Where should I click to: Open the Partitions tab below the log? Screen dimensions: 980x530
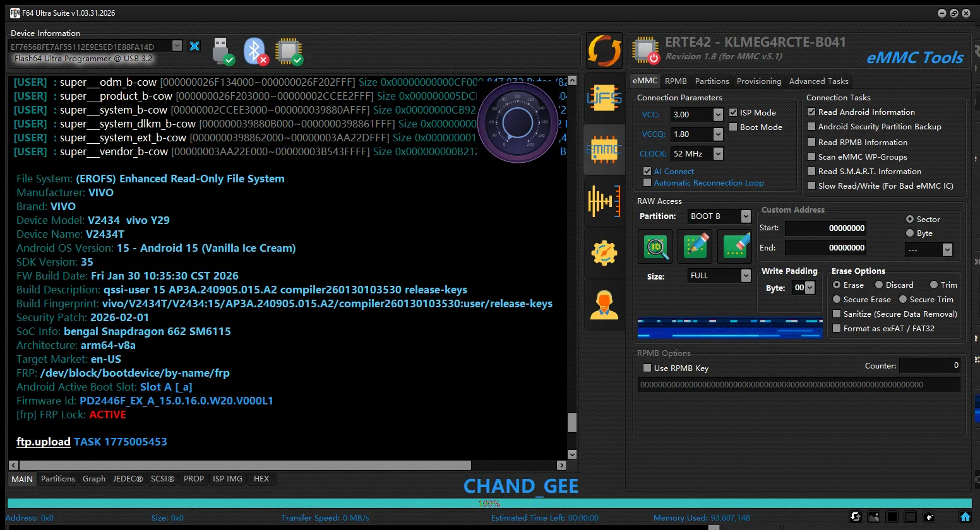click(x=58, y=479)
